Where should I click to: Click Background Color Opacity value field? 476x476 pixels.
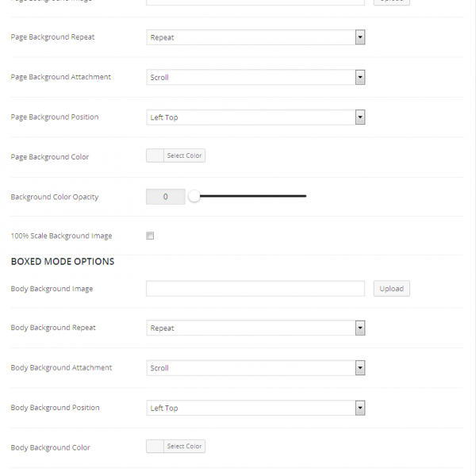point(165,197)
